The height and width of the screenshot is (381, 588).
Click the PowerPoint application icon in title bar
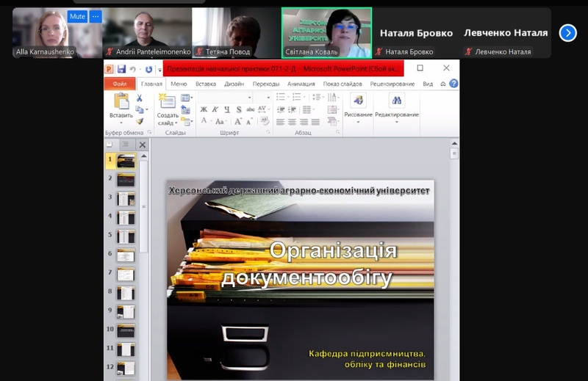(109, 69)
